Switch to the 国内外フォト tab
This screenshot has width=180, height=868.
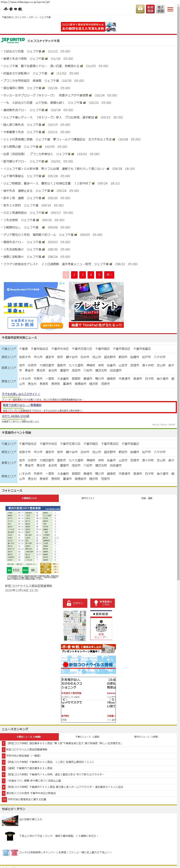(x=88, y=498)
